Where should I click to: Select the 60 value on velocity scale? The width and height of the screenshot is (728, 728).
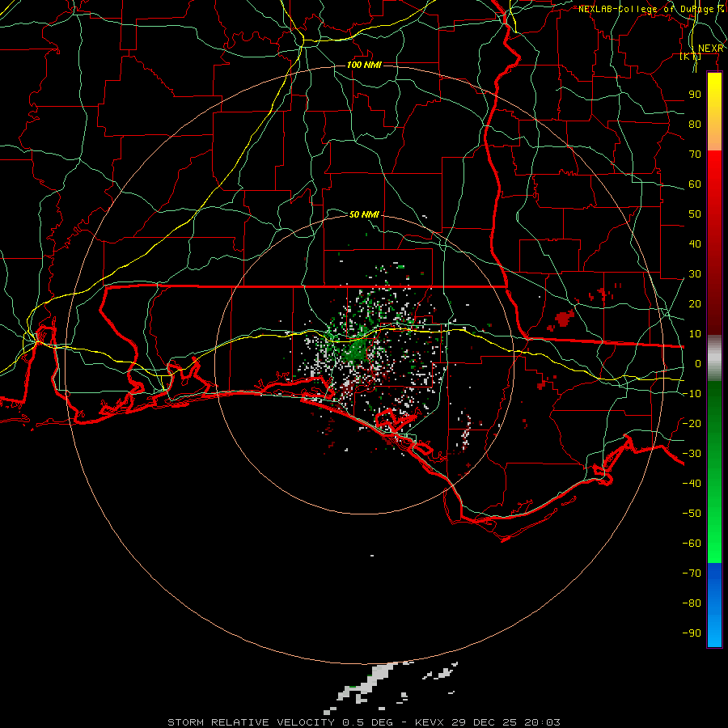(695, 184)
